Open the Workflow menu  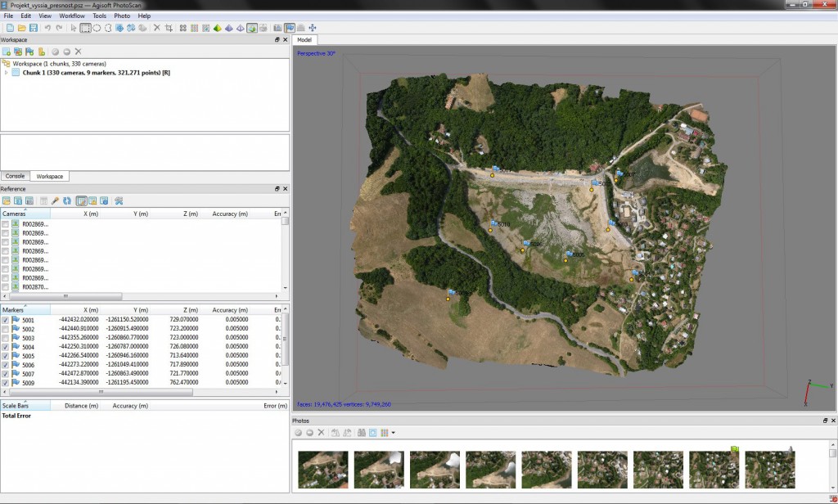point(72,16)
